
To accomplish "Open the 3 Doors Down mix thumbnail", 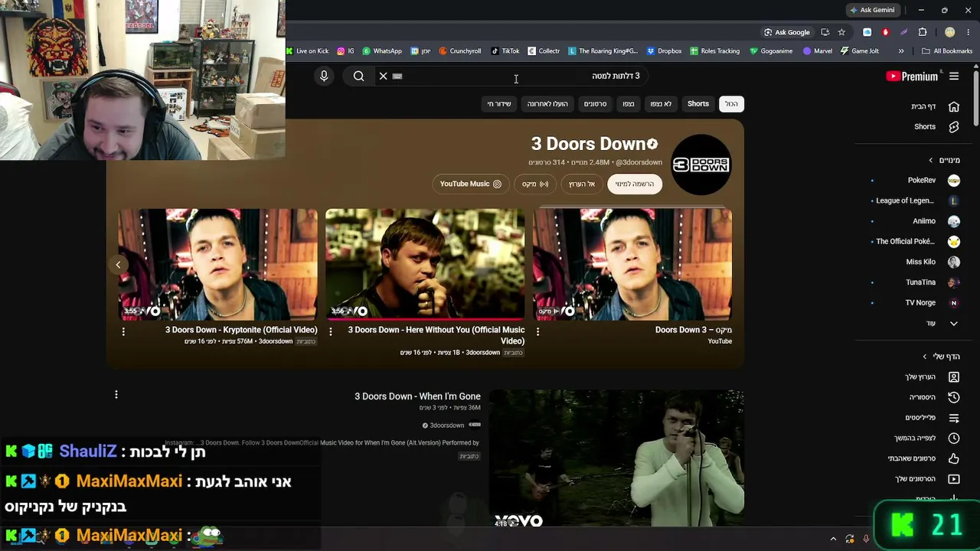I will [632, 265].
